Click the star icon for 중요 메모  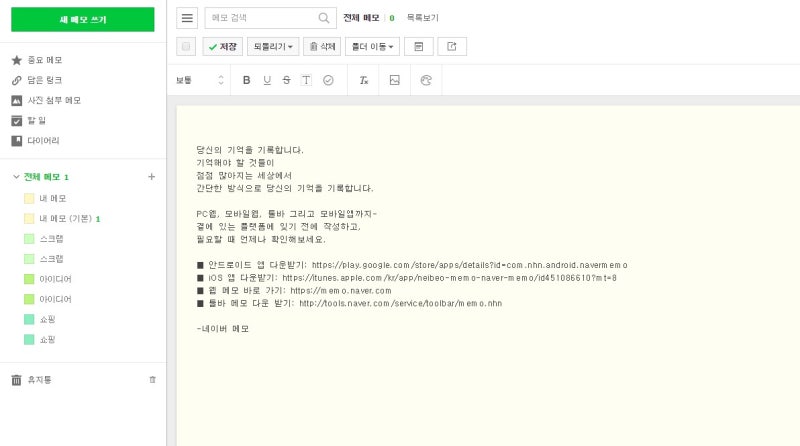click(17, 60)
